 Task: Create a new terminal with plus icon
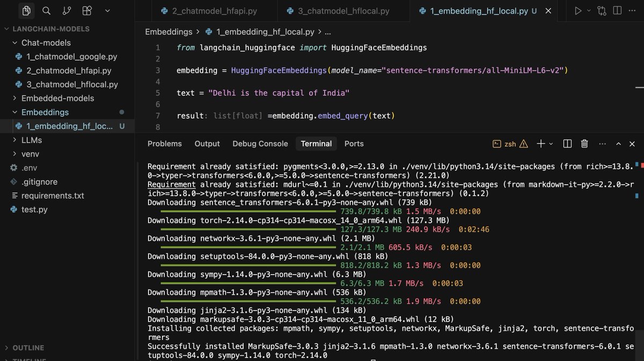(x=541, y=143)
